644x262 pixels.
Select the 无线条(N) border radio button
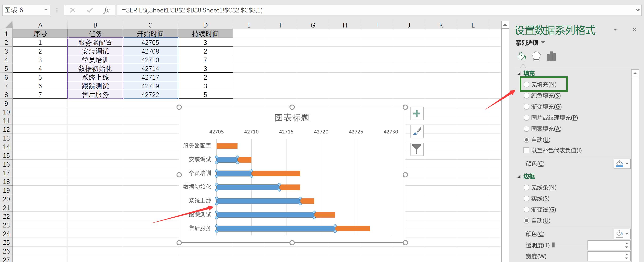click(527, 187)
